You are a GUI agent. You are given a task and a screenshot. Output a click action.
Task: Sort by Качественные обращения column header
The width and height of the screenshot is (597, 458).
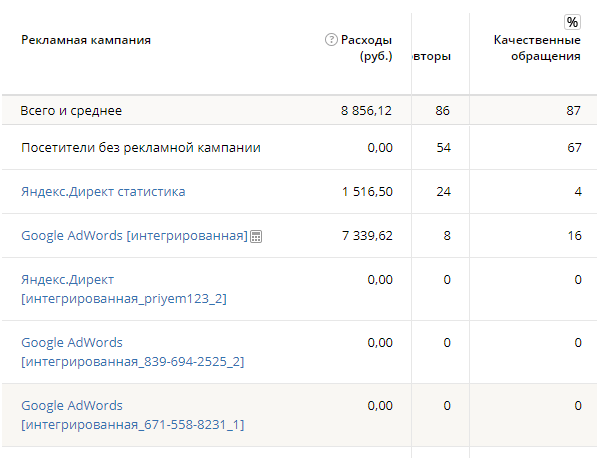point(537,48)
